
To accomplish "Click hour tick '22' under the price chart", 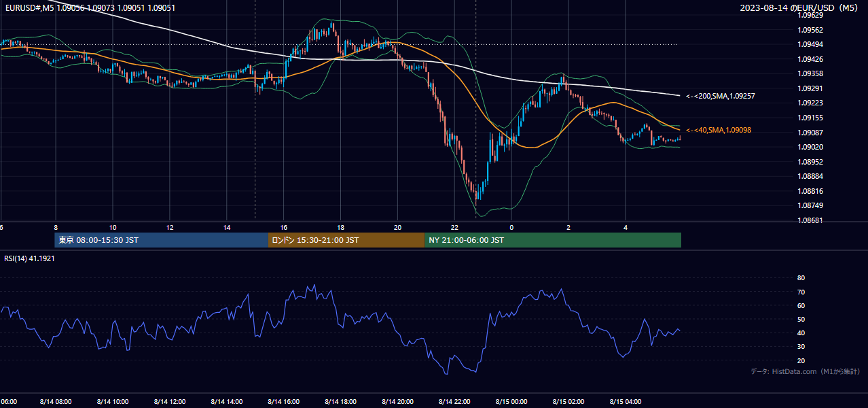I will [x=455, y=227].
